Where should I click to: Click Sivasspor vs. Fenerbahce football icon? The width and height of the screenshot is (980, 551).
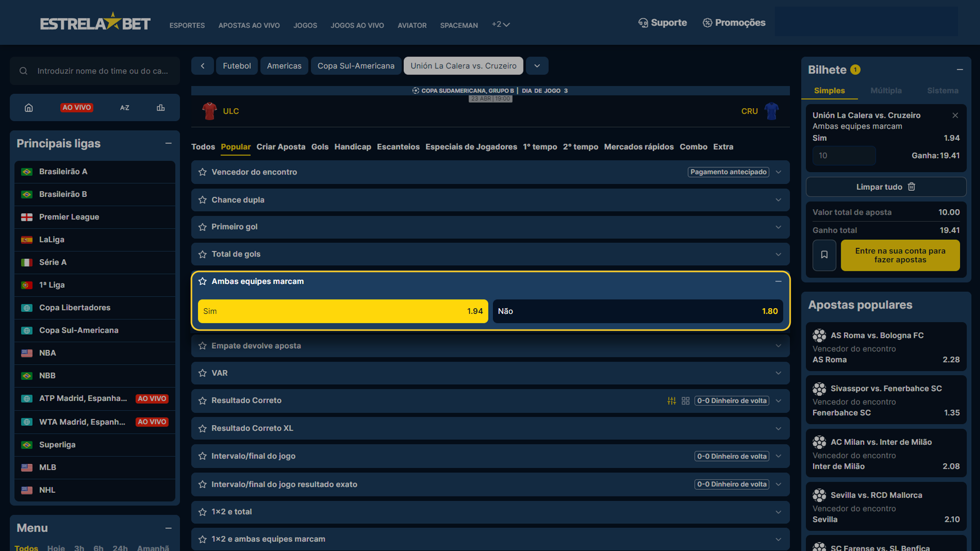point(819,389)
